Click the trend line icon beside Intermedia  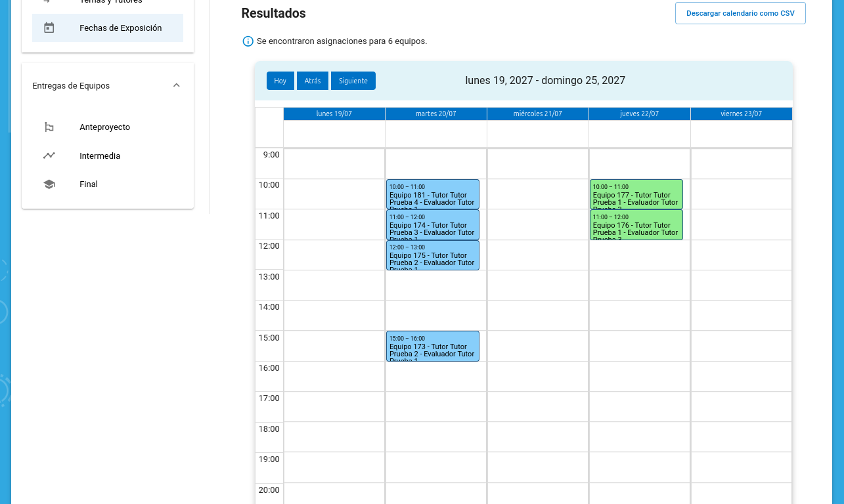49,156
